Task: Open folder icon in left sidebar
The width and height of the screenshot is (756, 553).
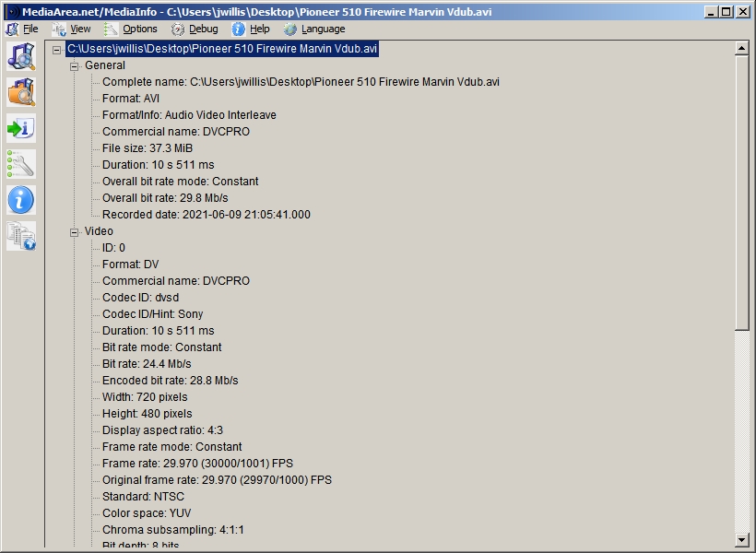Action: click(21, 92)
